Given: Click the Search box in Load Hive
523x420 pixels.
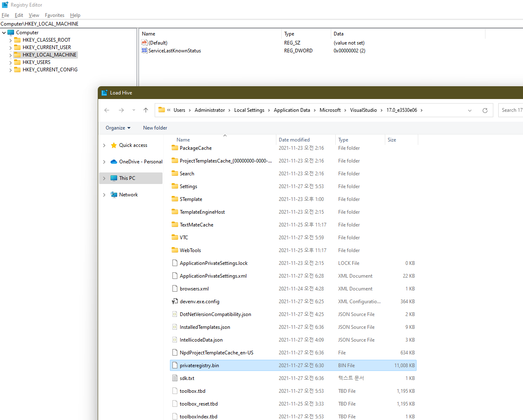Looking at the screenshot, I should point(511,110).
